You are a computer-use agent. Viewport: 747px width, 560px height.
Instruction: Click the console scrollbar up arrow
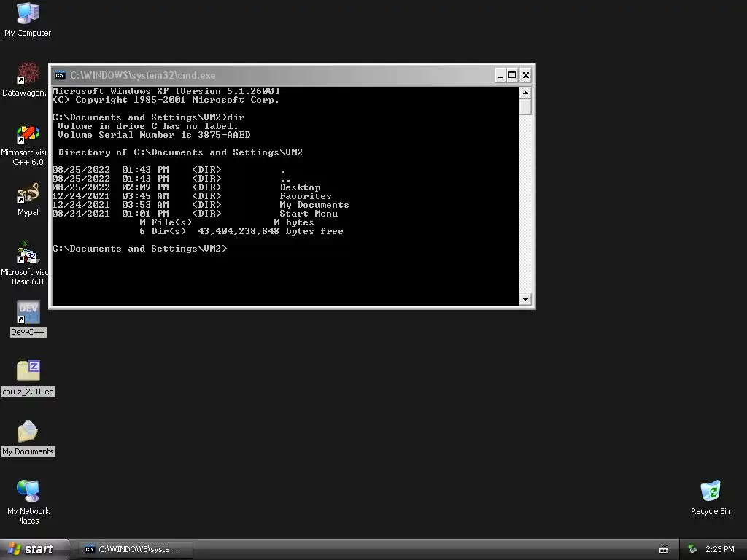pyautogui.click(x=525, y=93)
